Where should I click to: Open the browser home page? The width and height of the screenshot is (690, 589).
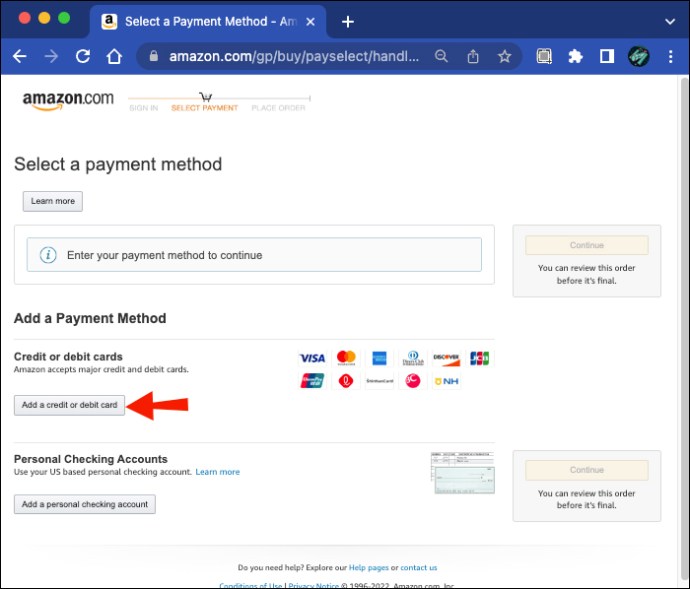click(114, 56)
